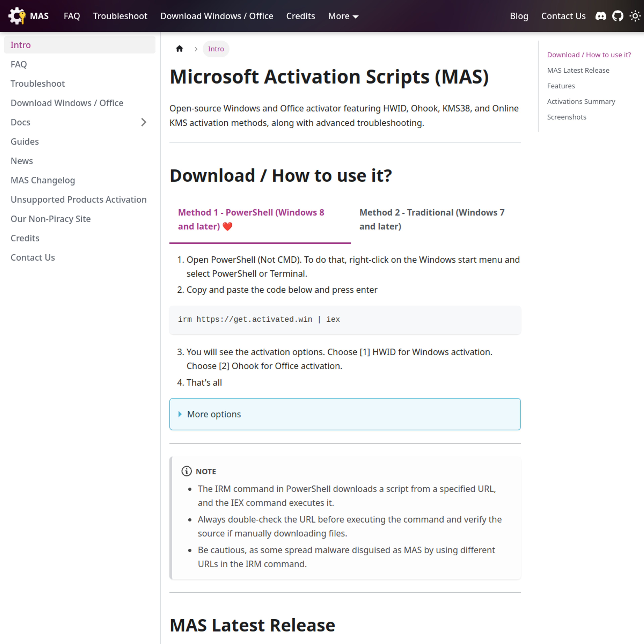Open Guides in the sidebar
Viewport: 644px width, 644px height.
[x=80, y=142]
